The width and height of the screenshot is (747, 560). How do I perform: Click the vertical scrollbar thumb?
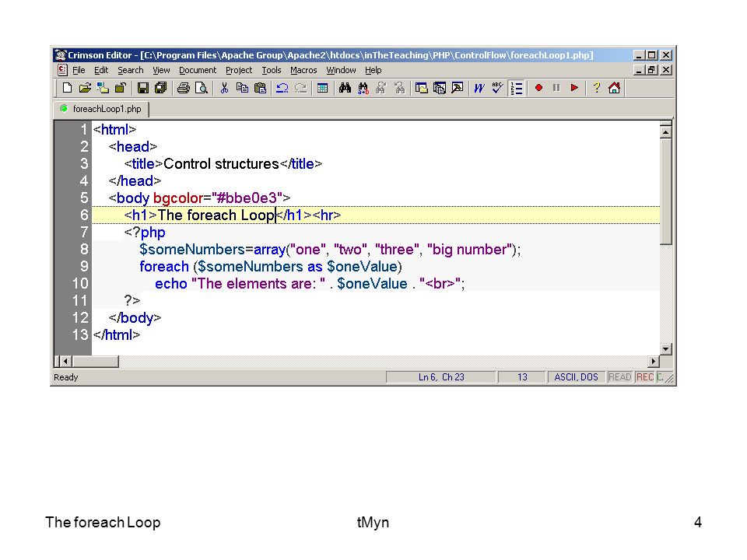click(666, 191)
